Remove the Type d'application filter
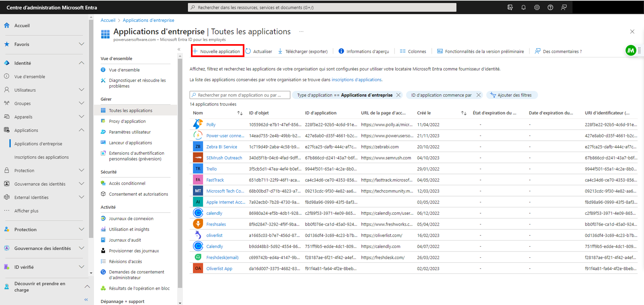Viewport: 644px width, 305px height. click(x=398, y=95)
